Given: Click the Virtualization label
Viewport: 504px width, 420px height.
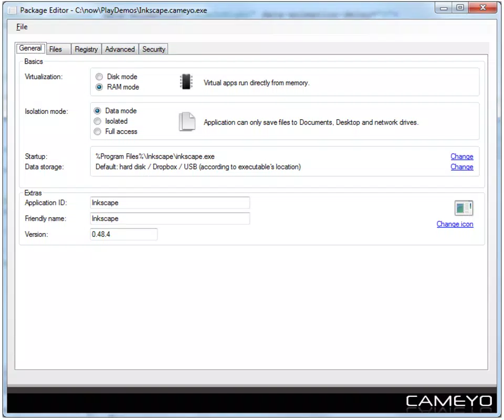Looking at the screenshot, I should pos(44,77).
